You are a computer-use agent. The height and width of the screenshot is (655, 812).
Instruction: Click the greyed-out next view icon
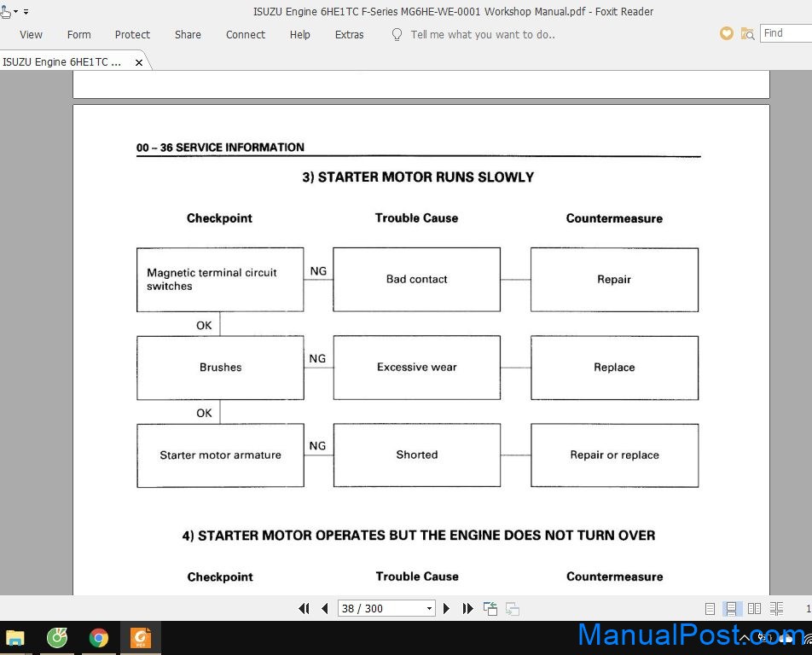512,608
